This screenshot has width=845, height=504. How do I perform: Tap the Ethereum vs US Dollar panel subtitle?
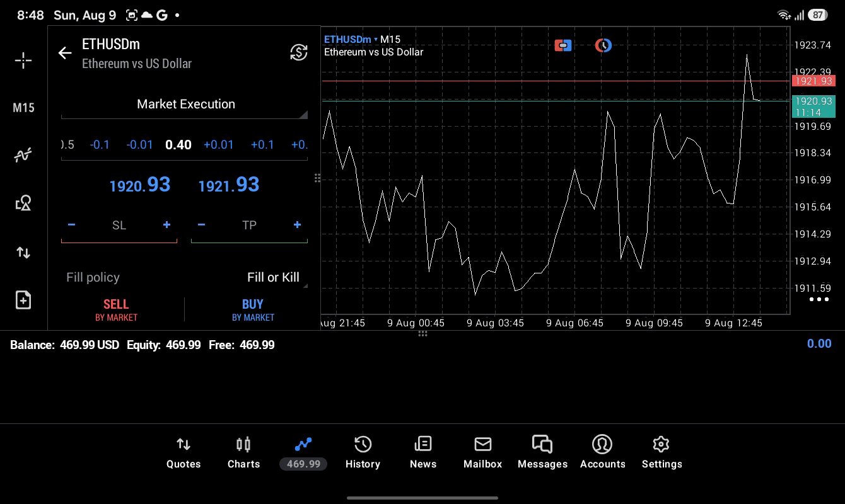(137, 64)
